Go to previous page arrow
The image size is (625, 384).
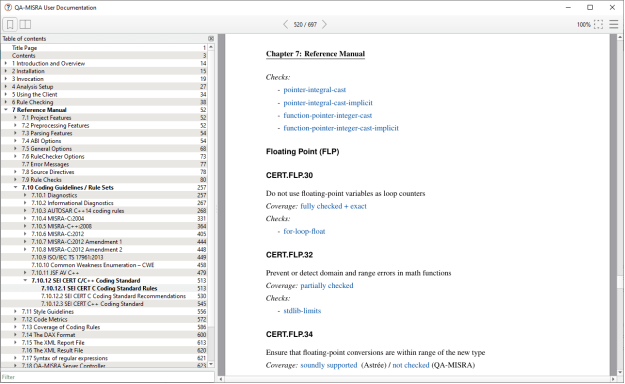tap(285, 24)
